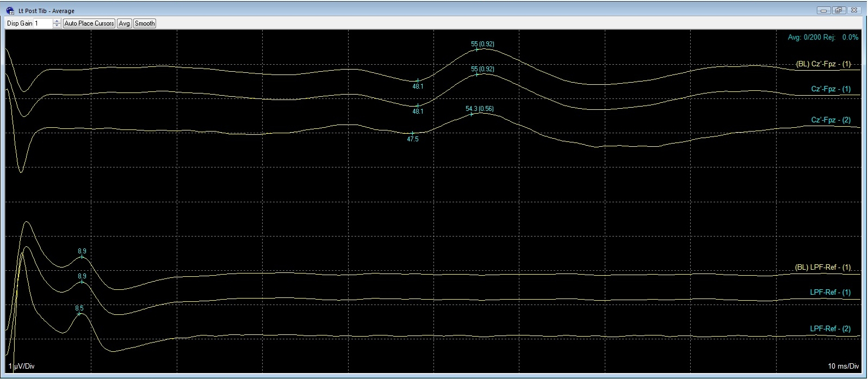Click the 54.3 (0.56) peak cursor marker

472,114
